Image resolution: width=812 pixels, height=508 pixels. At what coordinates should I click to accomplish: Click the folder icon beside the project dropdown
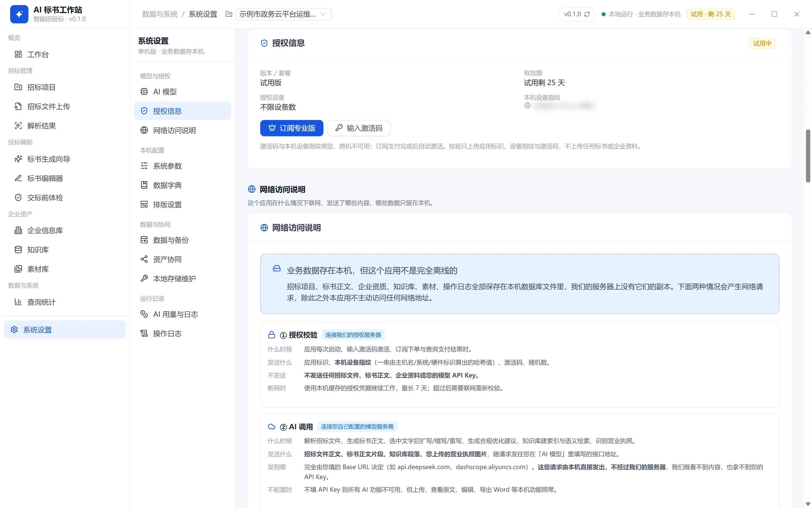click(229, 14)
